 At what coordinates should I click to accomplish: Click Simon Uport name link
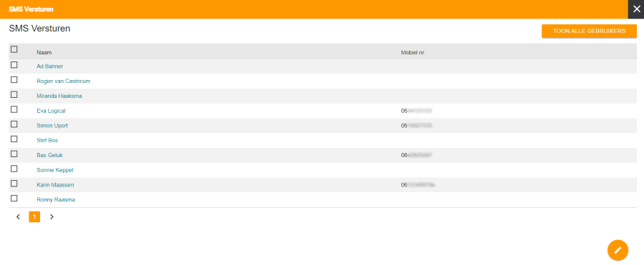click(52, 126)
